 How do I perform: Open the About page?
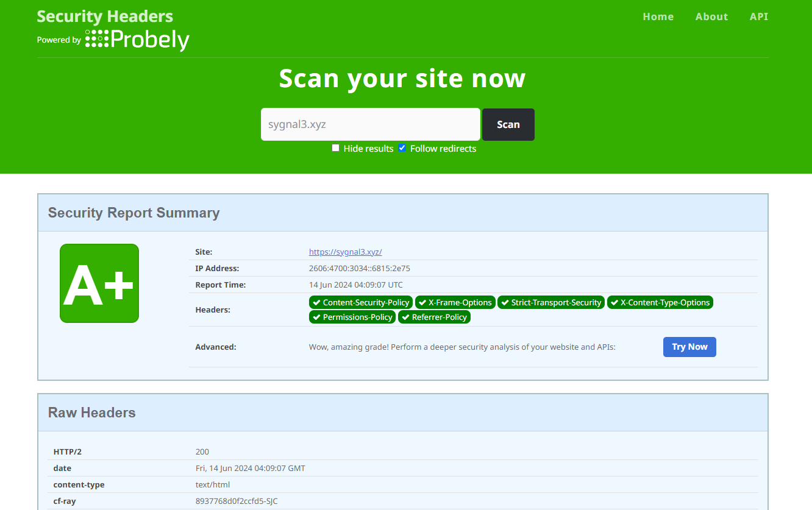tap(711, 16)
